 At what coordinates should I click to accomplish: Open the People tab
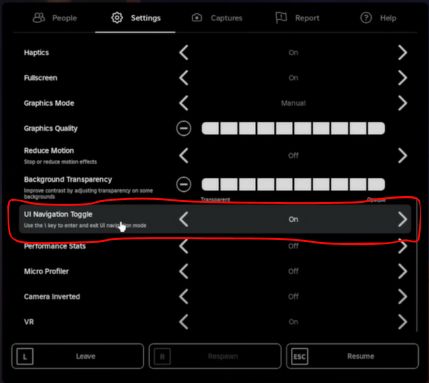(x=55, y=18)
